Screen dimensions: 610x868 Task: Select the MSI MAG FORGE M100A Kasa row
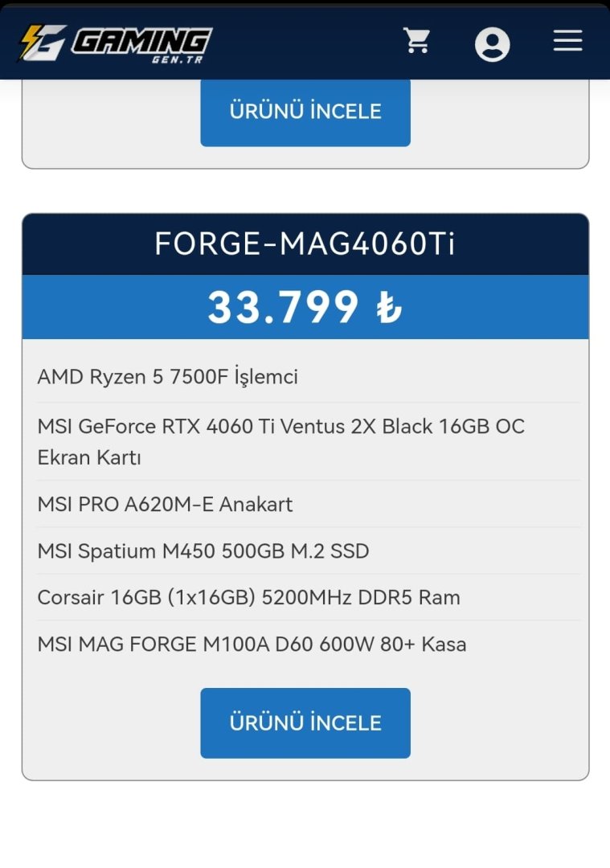[252, 644]
